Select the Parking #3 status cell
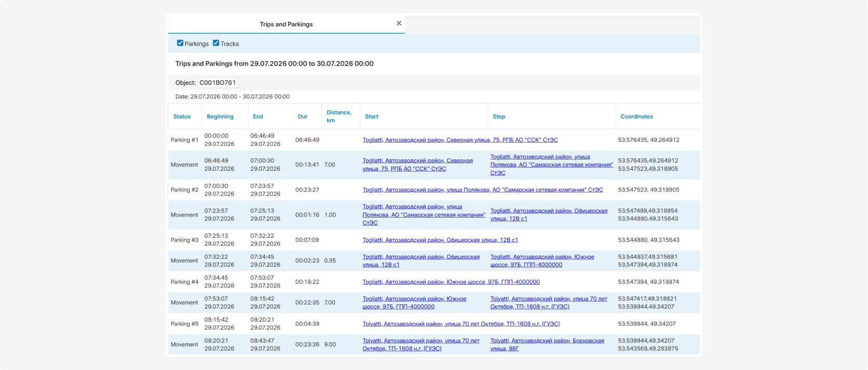The height and width of the screenshot is (370, 868). point(184,240)
